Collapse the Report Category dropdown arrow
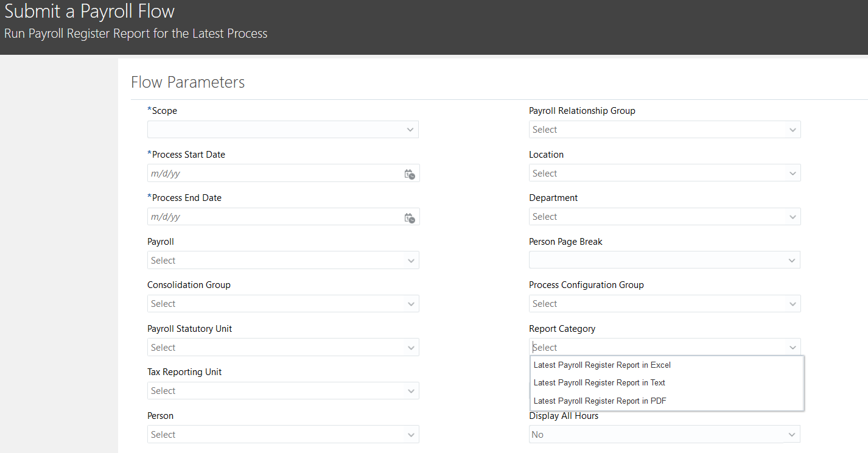 coord(793,348)
